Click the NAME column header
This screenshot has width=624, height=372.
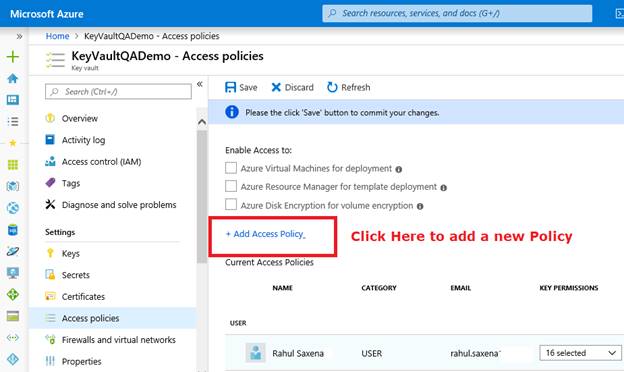click(283, 288)
